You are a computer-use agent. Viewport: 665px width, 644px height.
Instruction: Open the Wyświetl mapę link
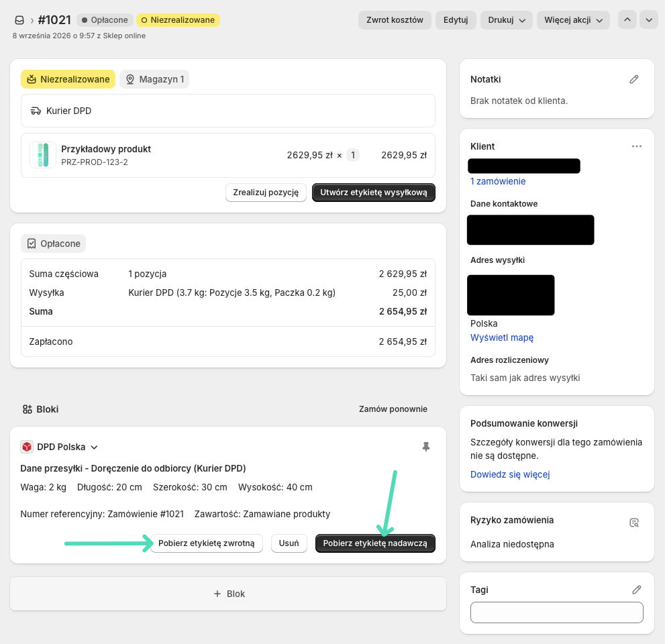(502, 337)
